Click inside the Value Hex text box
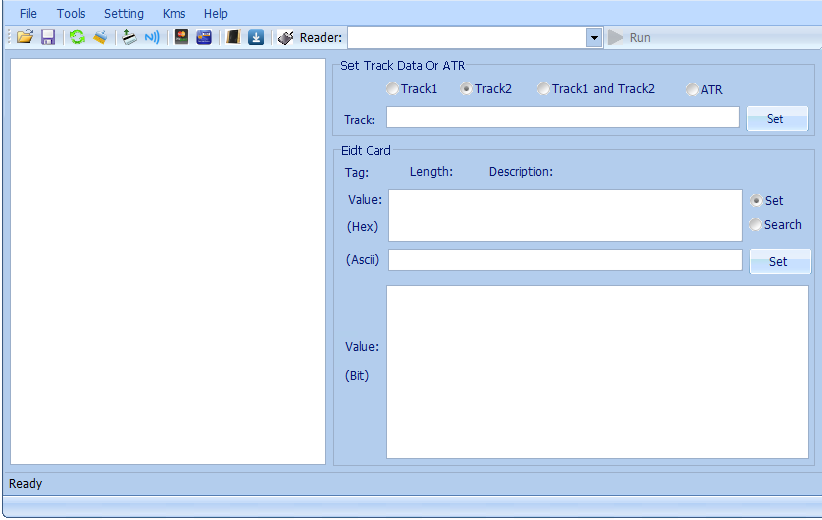 (x=565, y=215)
